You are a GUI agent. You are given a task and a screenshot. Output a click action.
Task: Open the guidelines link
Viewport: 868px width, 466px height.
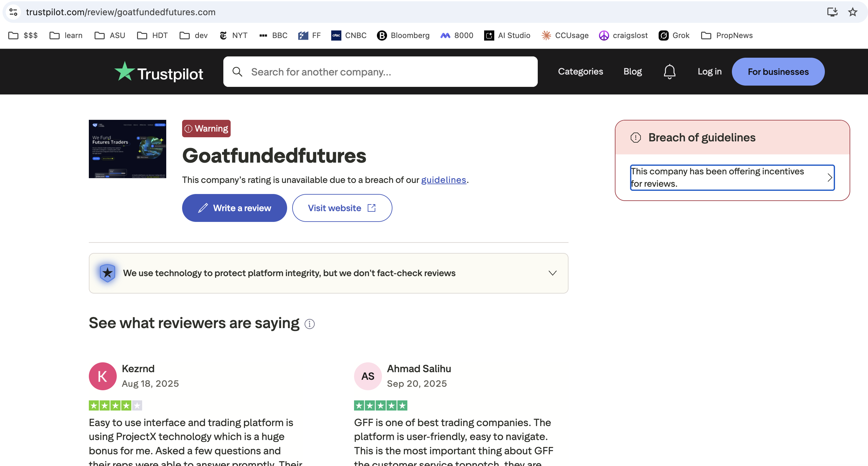(x=443, y=180)
